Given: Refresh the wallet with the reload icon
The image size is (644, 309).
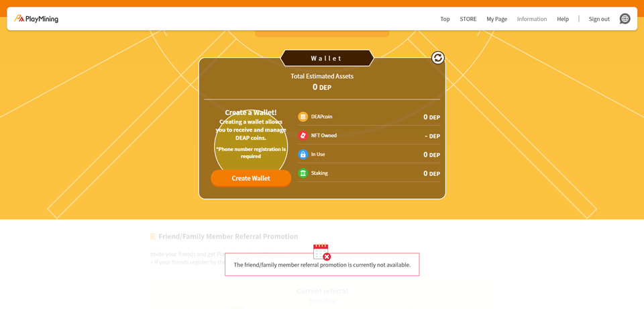Looking at the screenshot, I should [438, 58].
